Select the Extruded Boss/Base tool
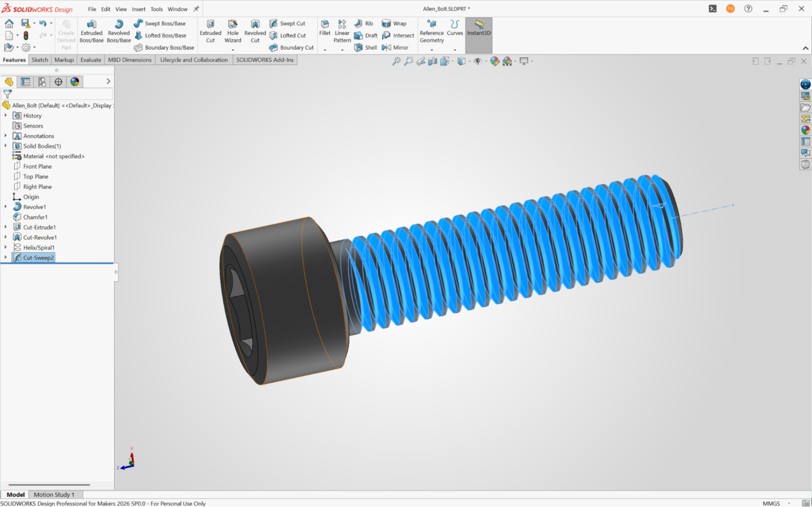The image size is (812, 507). point(91,32)
